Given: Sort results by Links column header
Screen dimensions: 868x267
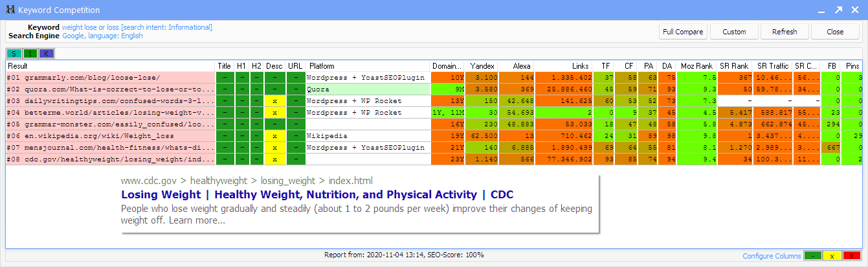Looking at the screenshot, I should tap(563, 65).
